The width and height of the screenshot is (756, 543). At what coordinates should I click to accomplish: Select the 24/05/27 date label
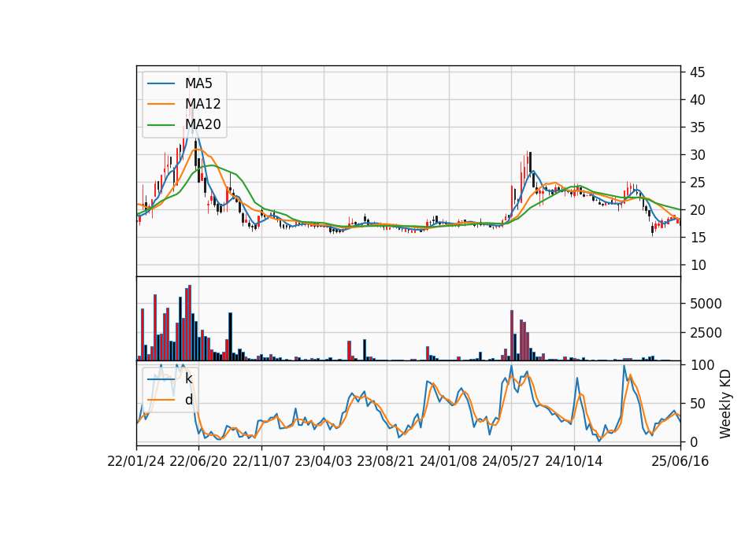click(x=511, y=461)
